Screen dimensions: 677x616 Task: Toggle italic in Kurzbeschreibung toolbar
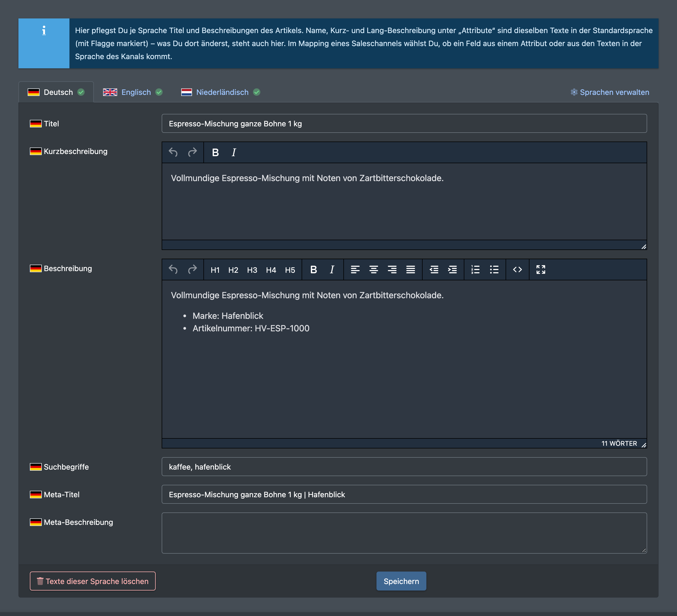click(234, 152)
